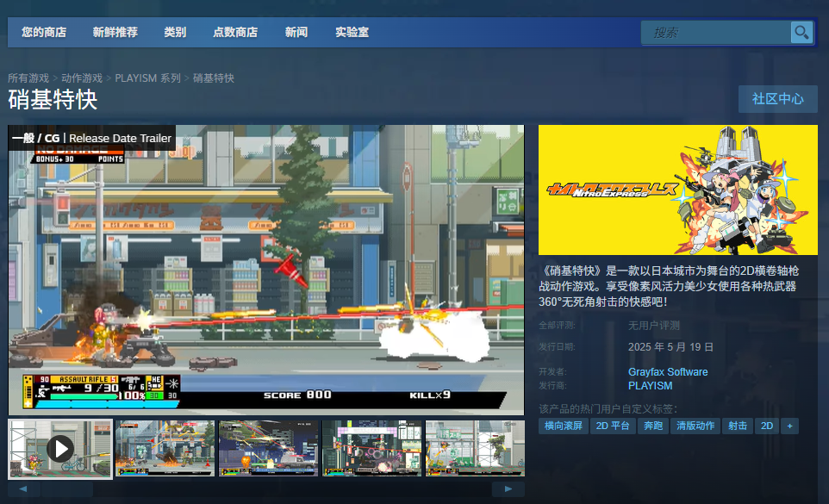The width and height of the screenshot is (829, 504).
Task: Select the 奔跑 tag
Action: (x=653, y=426)
